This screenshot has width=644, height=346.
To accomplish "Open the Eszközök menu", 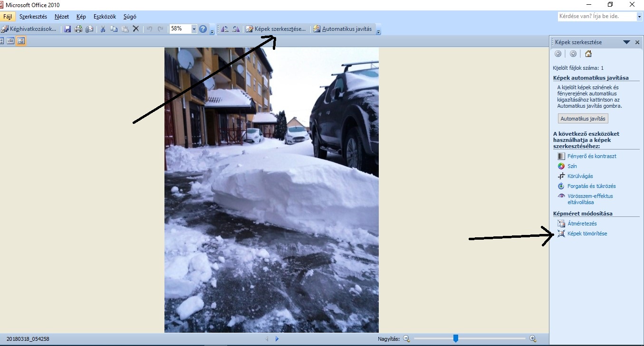I will click(105, 17).
